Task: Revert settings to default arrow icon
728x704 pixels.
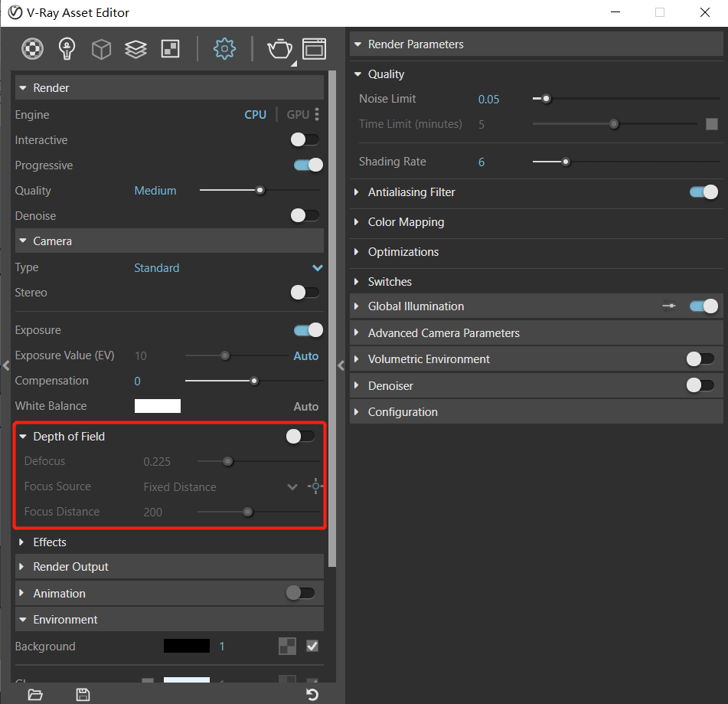Action: coord(312,695)
